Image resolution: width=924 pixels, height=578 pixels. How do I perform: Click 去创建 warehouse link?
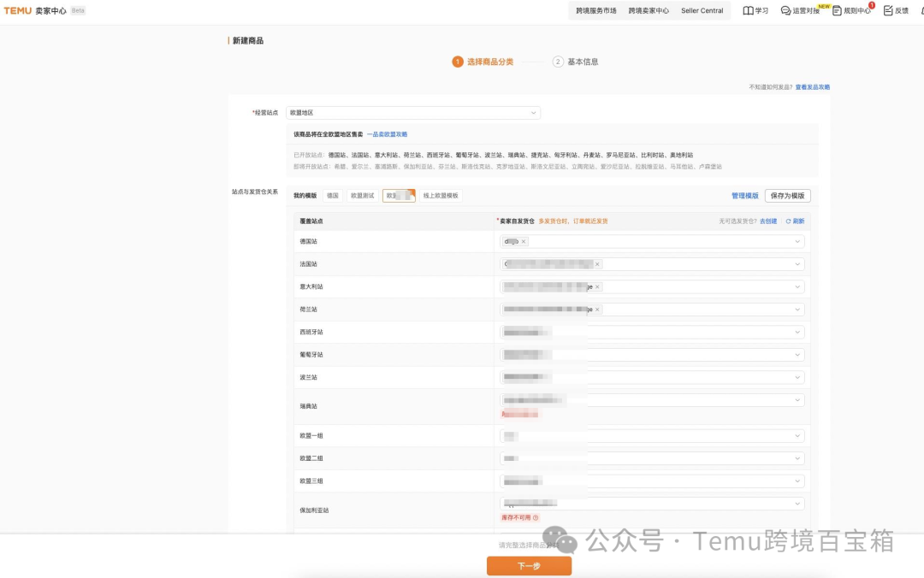(767, 221)
